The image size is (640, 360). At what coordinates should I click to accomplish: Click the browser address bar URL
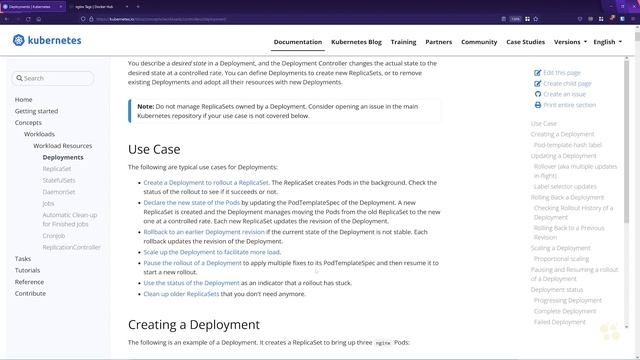coord(161,19)
